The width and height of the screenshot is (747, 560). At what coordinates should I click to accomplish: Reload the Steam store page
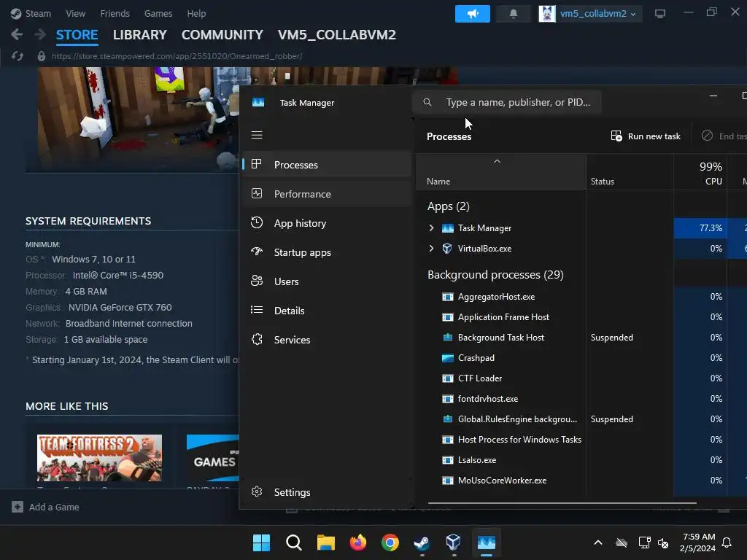click(x=18, y=56)
